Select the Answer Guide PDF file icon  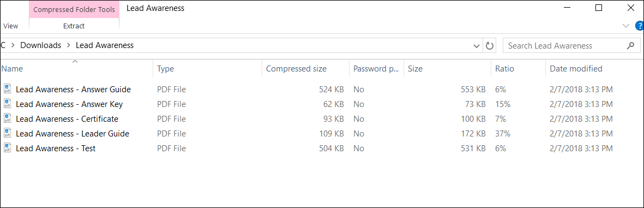8,89
